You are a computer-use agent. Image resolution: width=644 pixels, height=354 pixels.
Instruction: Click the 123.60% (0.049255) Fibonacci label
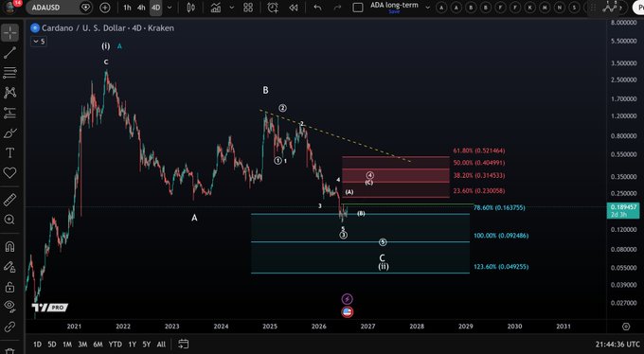coord(501,267)
